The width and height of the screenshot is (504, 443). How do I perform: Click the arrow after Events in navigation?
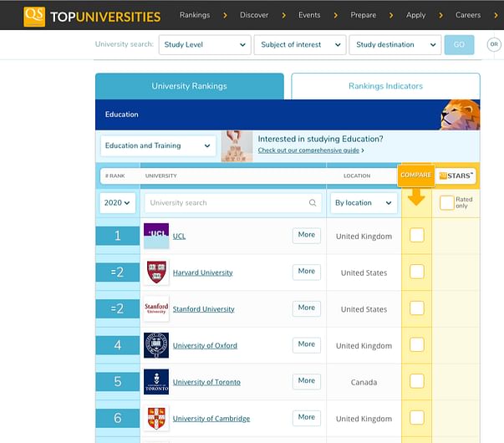[x=335, y=15]
